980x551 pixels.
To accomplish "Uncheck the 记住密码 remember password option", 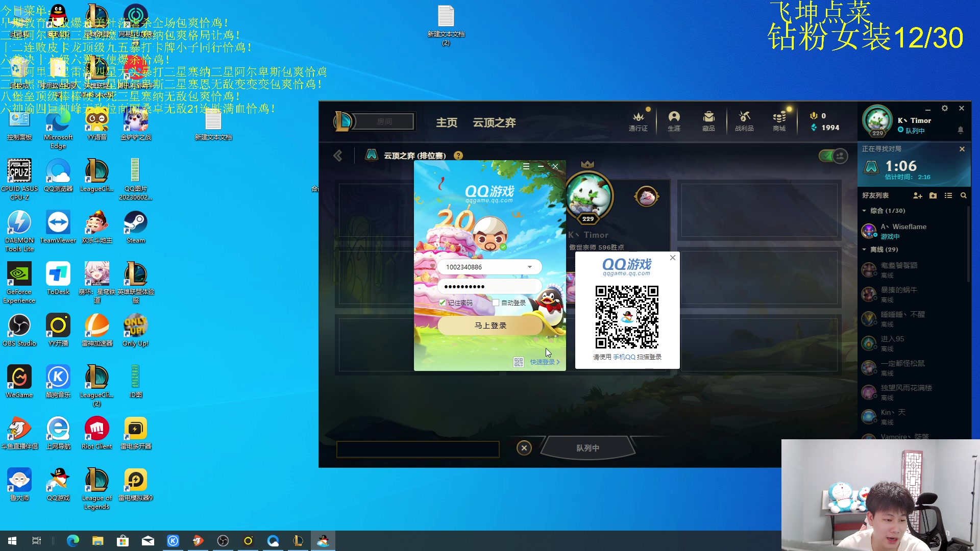I will pos(442,302).
